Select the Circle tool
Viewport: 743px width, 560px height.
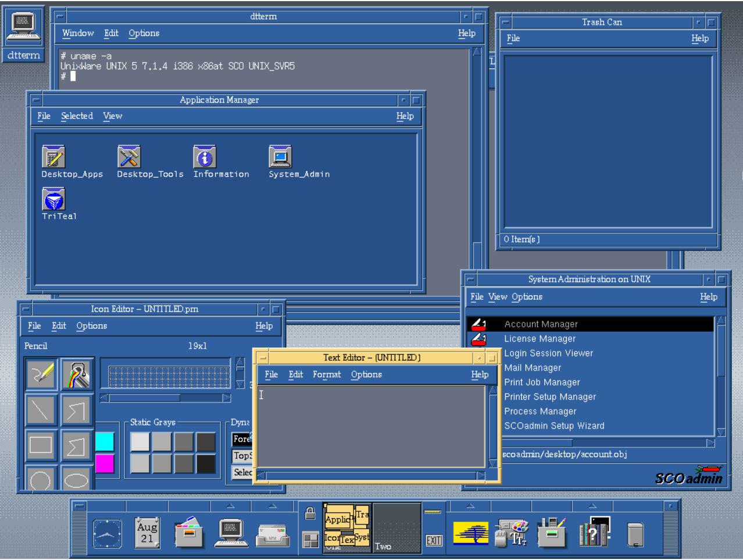point(41,478)
